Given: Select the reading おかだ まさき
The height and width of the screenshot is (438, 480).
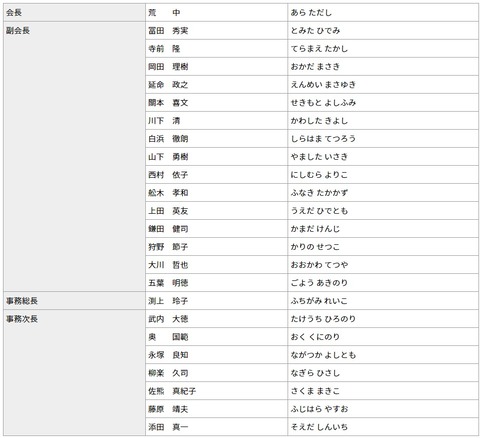Looking at the screenshot, I should tap(315, 67).
